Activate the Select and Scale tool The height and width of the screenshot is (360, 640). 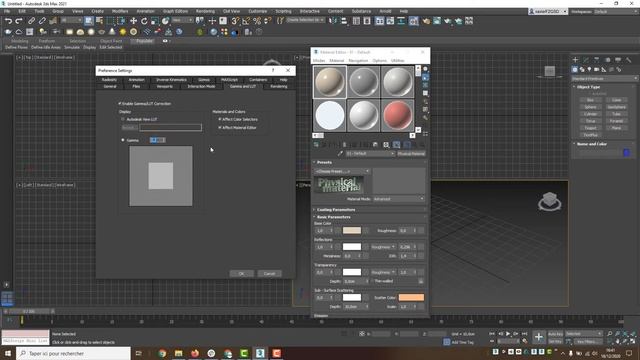point(155,21)
